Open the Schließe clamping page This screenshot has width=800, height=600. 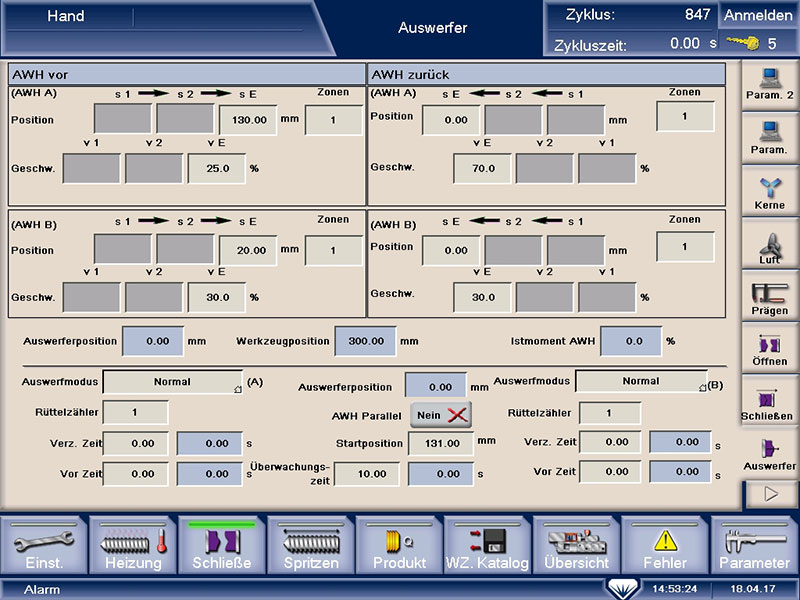(x=222, y=546)
